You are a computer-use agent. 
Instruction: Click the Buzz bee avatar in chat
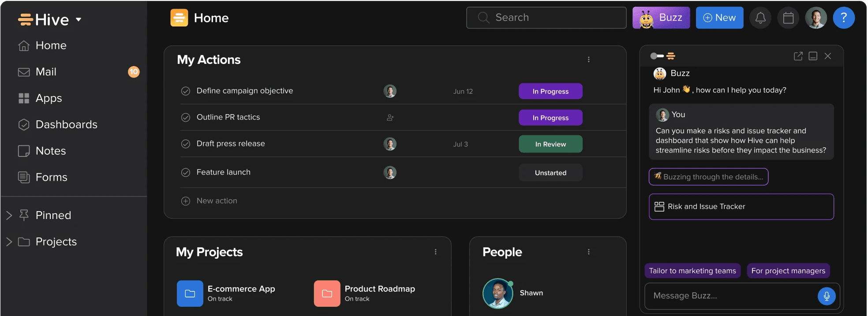click(x=660, y=74)
